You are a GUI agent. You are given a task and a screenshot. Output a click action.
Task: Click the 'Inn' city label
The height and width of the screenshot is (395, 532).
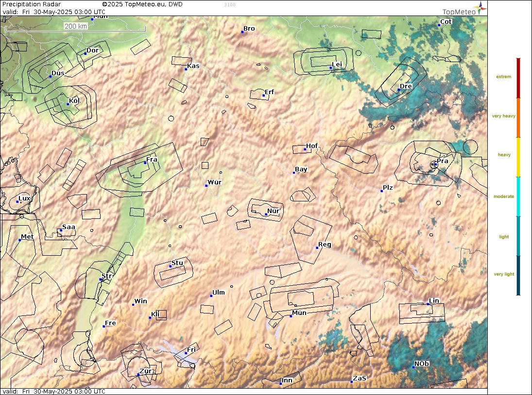(287, 380)
